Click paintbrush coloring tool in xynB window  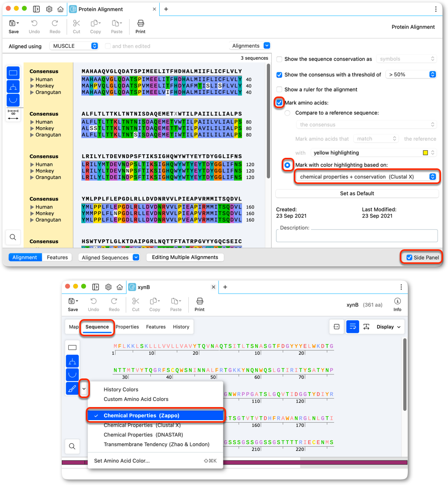(x=72, y=389)
